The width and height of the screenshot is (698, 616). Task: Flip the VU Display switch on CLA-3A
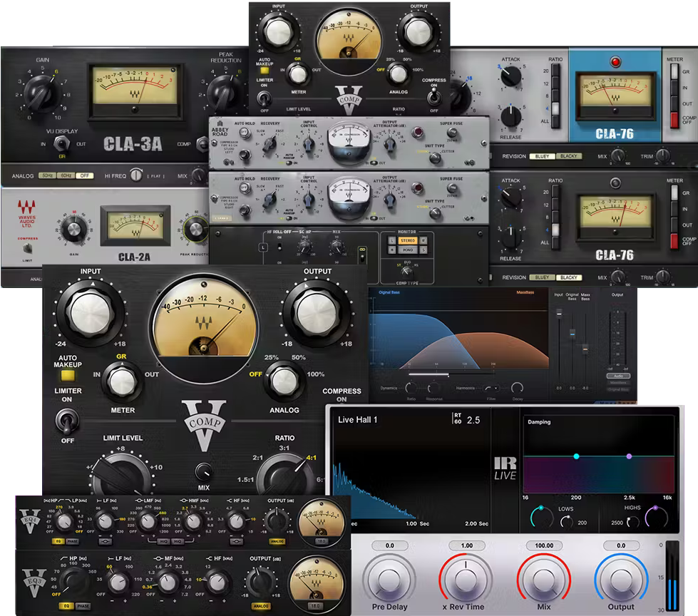point(61,144)
